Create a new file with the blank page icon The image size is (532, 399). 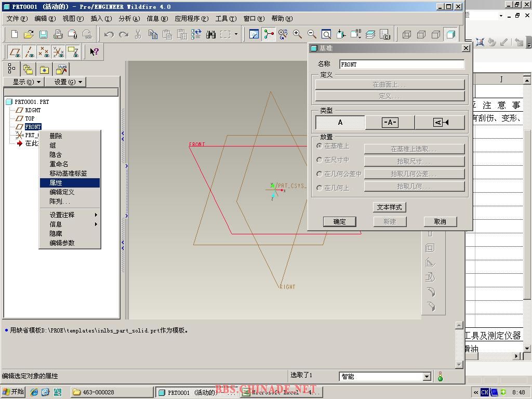[14, 34]
